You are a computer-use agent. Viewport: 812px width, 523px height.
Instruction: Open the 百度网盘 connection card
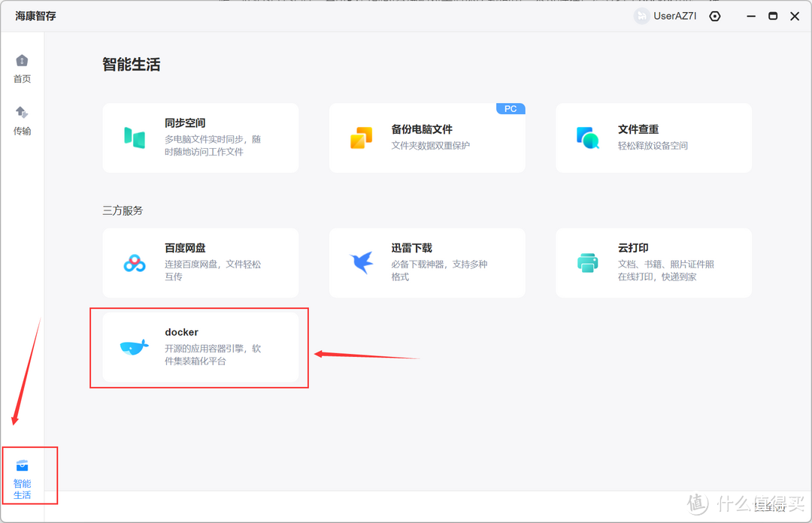click(201, 262)
